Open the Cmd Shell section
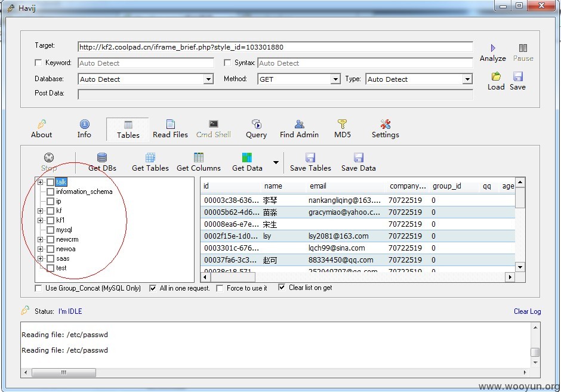 pos(213,129)
